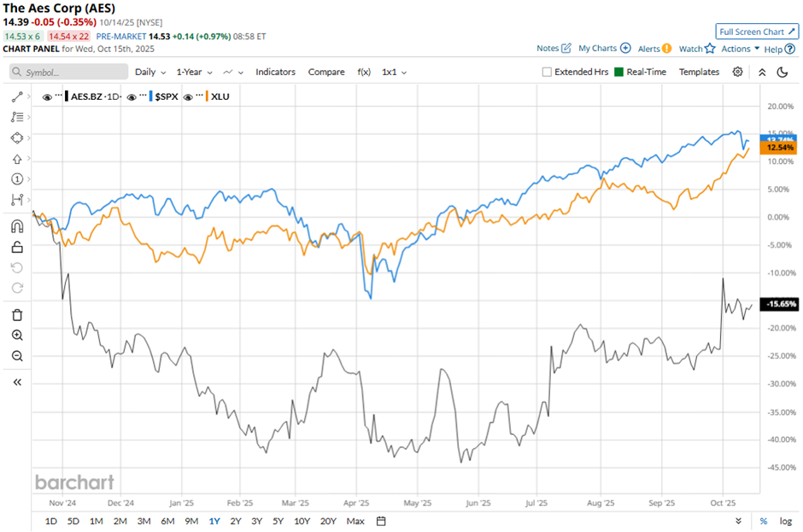Focus the Symbol search field

click(68, 73)
